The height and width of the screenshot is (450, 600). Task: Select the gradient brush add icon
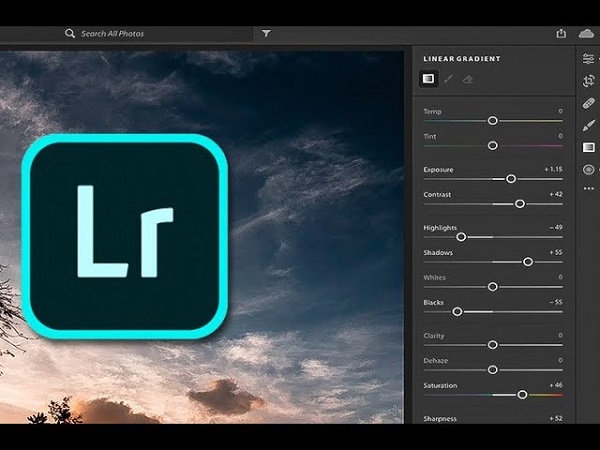(448, 79)
